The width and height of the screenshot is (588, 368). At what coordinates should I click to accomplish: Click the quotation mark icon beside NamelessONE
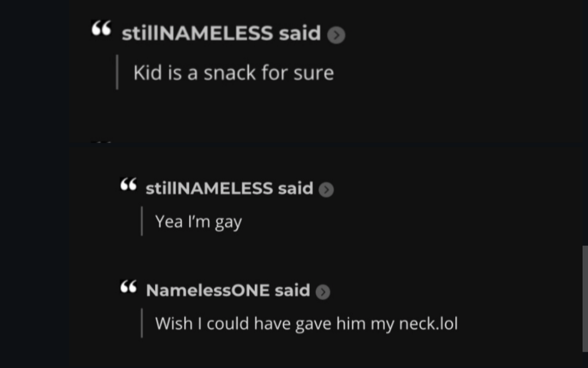(x=128, y=287)
